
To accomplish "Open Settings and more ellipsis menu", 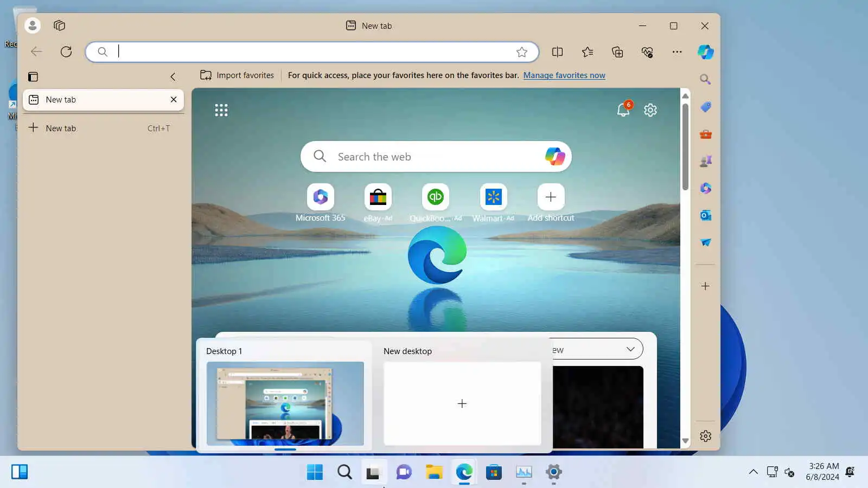I will click(x=677, y=52).
